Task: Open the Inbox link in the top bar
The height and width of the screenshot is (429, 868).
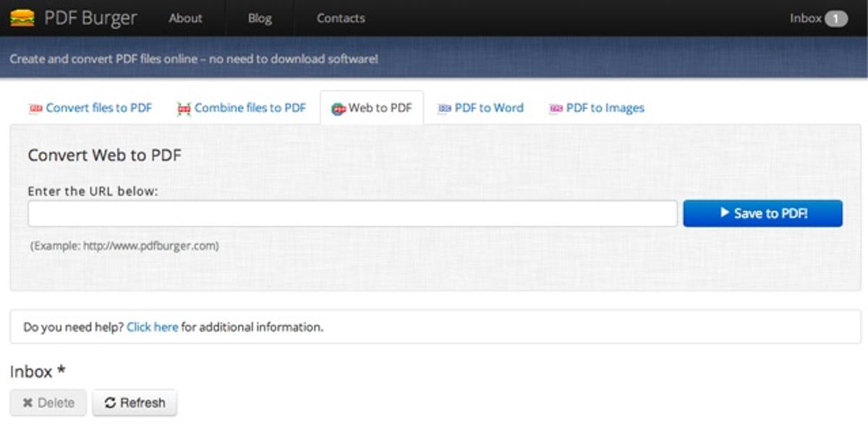Action: (x=818, y=19)
